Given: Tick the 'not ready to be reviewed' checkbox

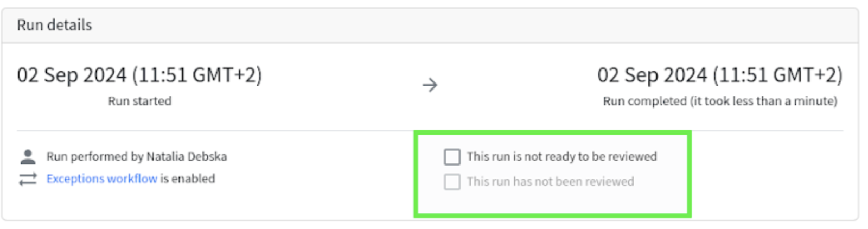Looking at the screenshot, I should pyautogui.click(x=452, y=157).
